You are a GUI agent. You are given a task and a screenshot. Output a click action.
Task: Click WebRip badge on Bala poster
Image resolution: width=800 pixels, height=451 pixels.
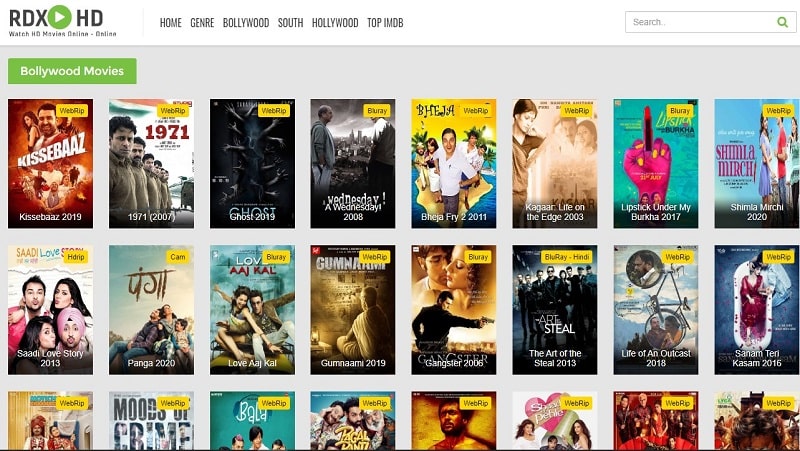pyautogui.click(x=273, y=403)
